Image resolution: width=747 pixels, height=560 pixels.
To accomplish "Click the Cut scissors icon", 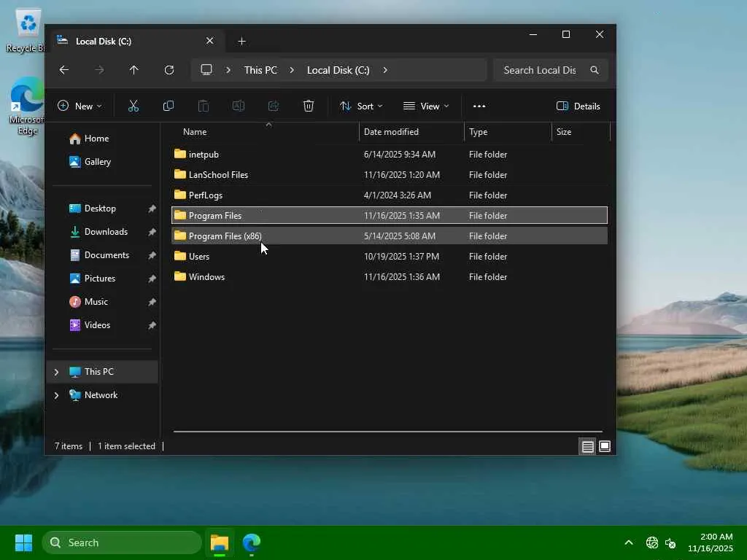I will coord(133,106).
